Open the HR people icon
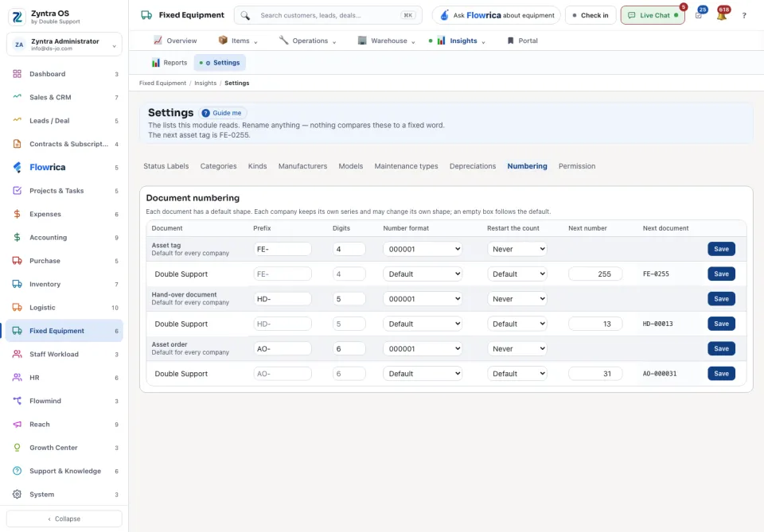 17,377
